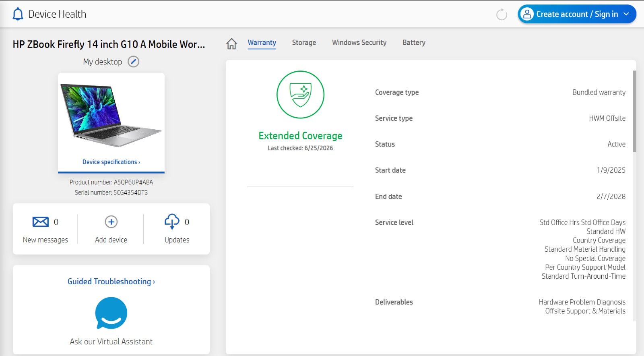Click Ask our Virtual Assistant text
Viewport: 644px width, 356px height.
(111, 342)
